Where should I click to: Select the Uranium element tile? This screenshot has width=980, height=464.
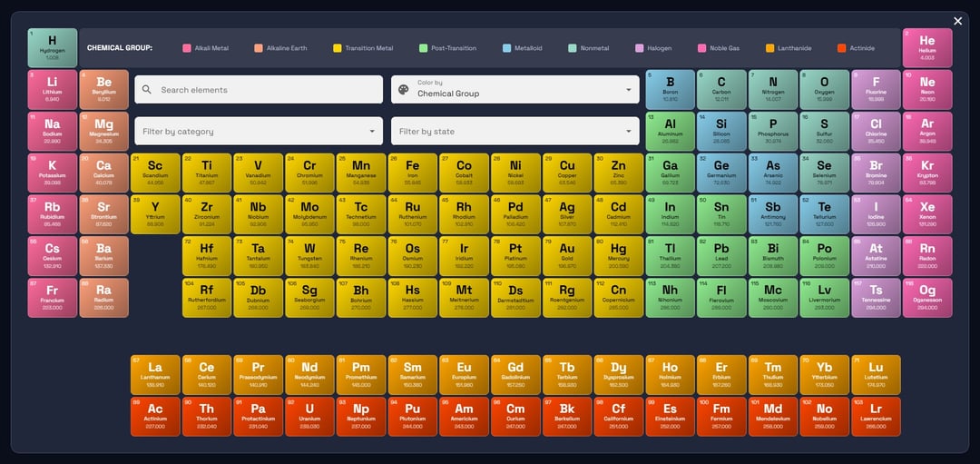coord(309,416)
